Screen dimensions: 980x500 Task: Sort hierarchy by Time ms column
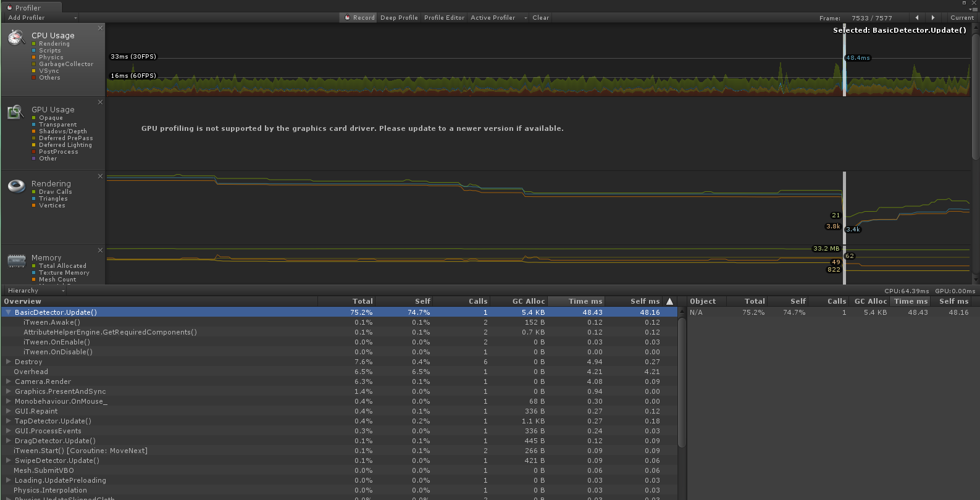click(576, 301)
